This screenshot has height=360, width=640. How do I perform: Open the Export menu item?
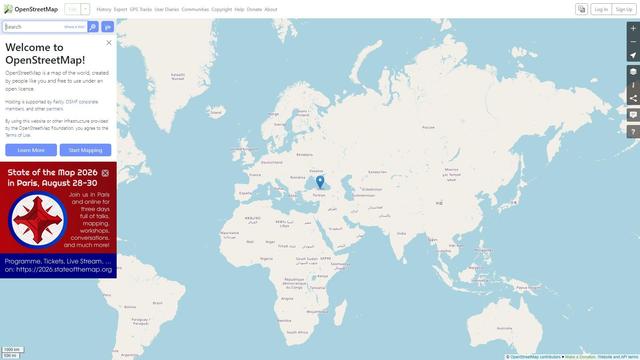tap(120, 9)
